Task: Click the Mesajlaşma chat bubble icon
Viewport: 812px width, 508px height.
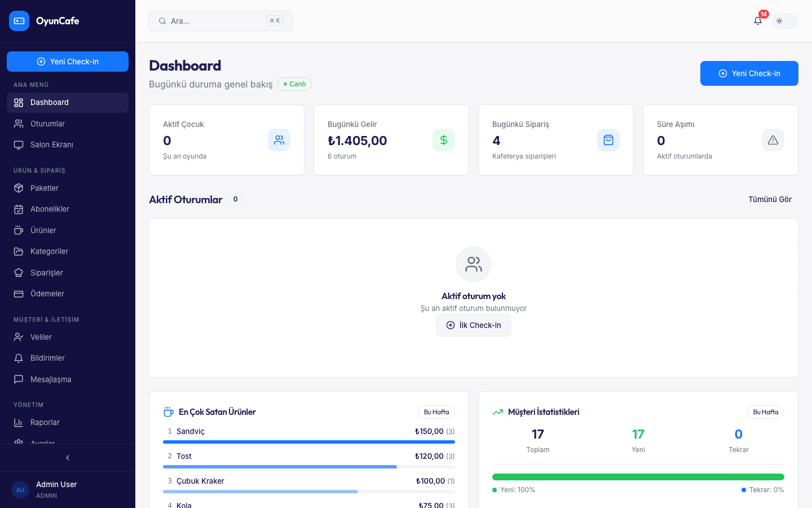Action: [x=19, y=379]
